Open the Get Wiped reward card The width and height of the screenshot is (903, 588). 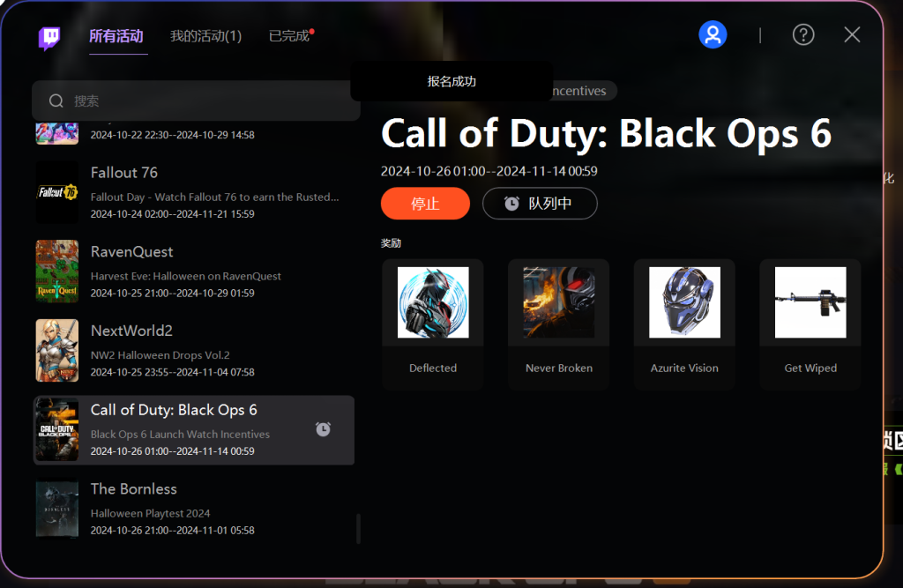click(x=810, y=324)
